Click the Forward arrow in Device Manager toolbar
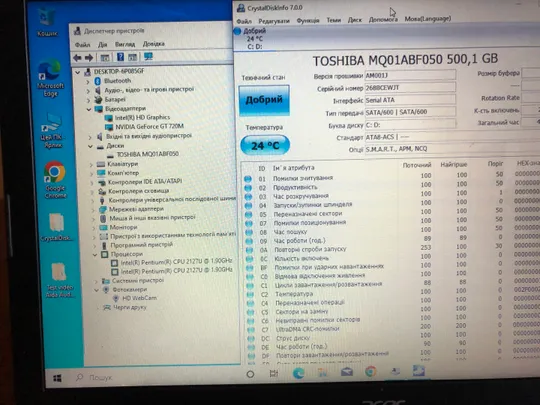540x405 pixels. click(x=89, y=58)
